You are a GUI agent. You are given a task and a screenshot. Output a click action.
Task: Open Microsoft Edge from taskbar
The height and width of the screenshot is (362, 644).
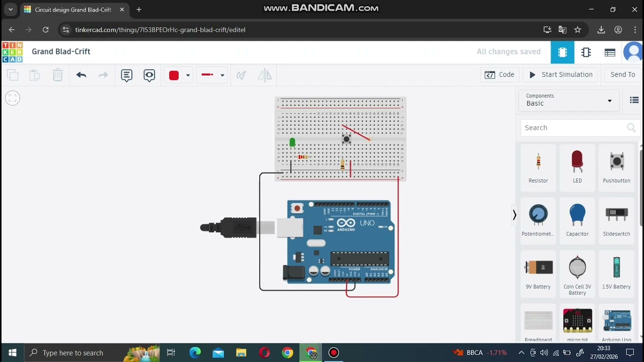(195, 352)
